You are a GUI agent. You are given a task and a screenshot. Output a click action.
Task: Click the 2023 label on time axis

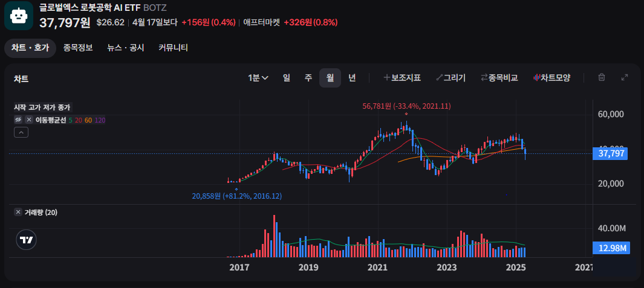click(x=447, y=267)
